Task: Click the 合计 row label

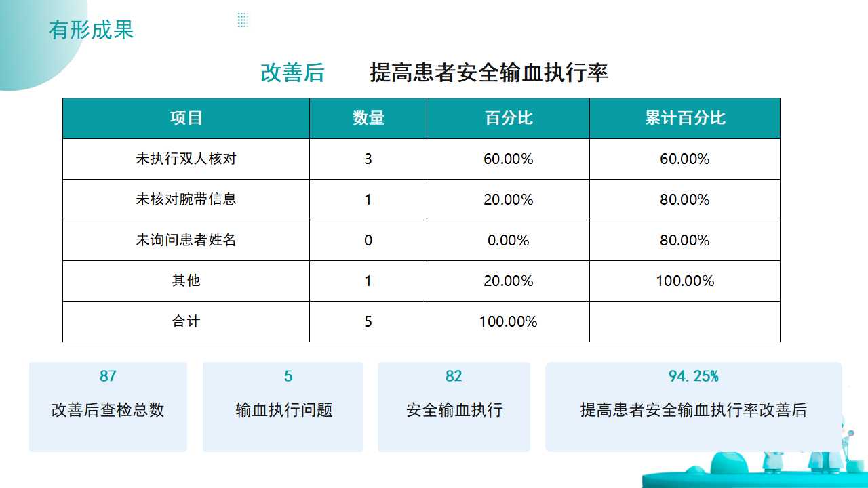Action: tap(186, 321)
